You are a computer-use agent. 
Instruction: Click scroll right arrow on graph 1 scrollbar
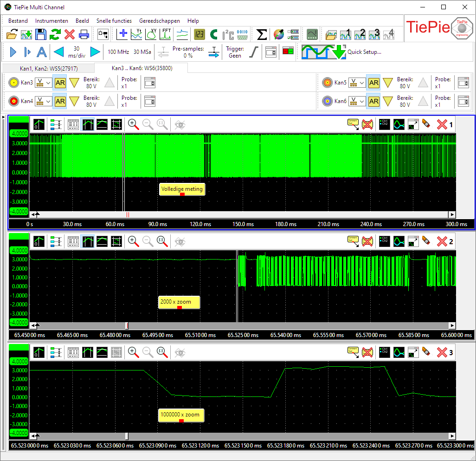point(451,214)
